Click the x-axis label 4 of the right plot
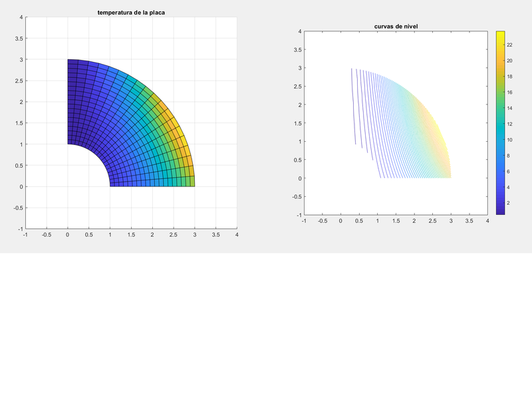532x396 pixels. pos(487,220)
